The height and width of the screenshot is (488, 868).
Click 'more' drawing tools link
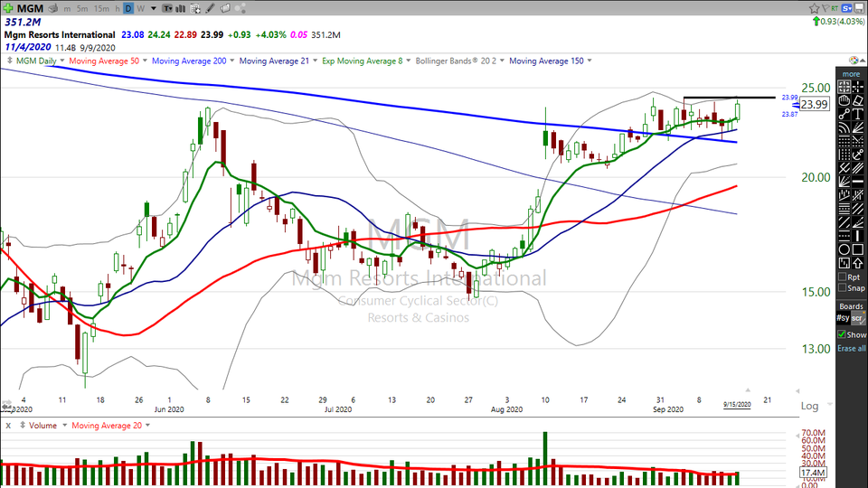[852, 74]
